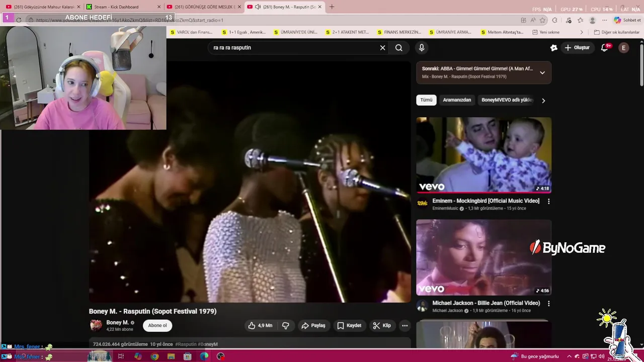Open the browser profile icon

click(x=593, y=20)
